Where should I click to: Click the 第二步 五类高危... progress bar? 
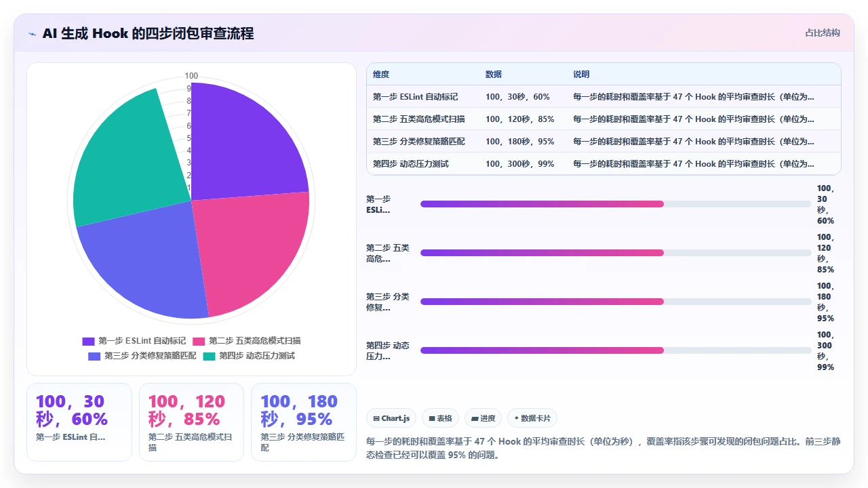coord(616,253)
